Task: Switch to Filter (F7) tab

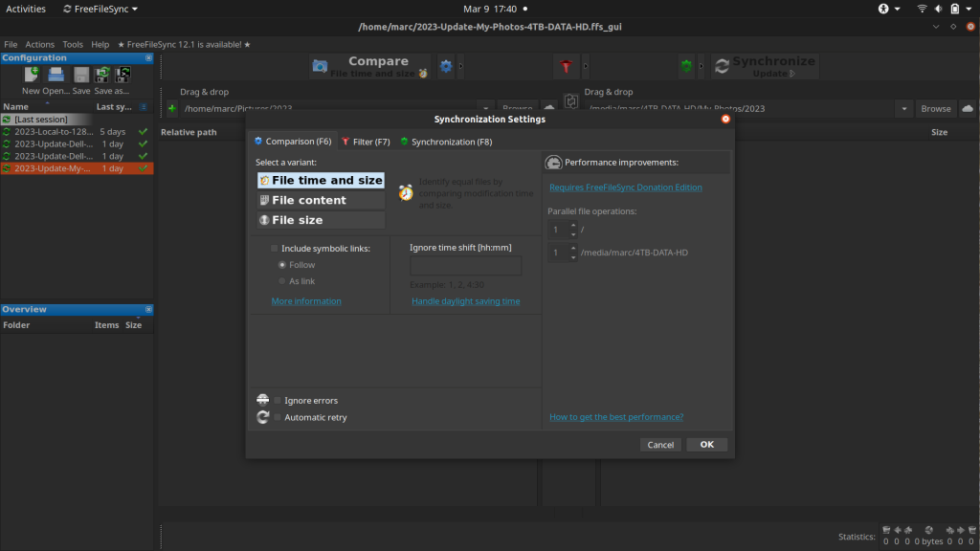Action: [366, 142]
